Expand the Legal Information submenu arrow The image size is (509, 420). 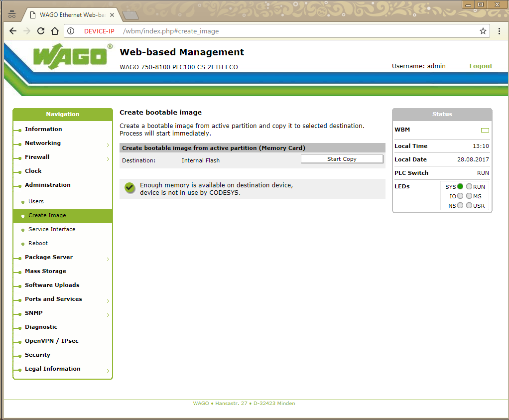(x=108, y=371)
